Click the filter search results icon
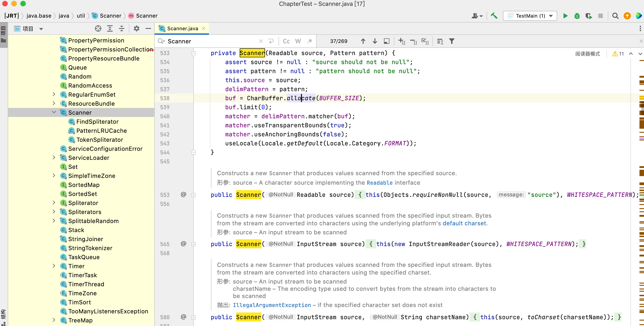 tap(452, 41)
